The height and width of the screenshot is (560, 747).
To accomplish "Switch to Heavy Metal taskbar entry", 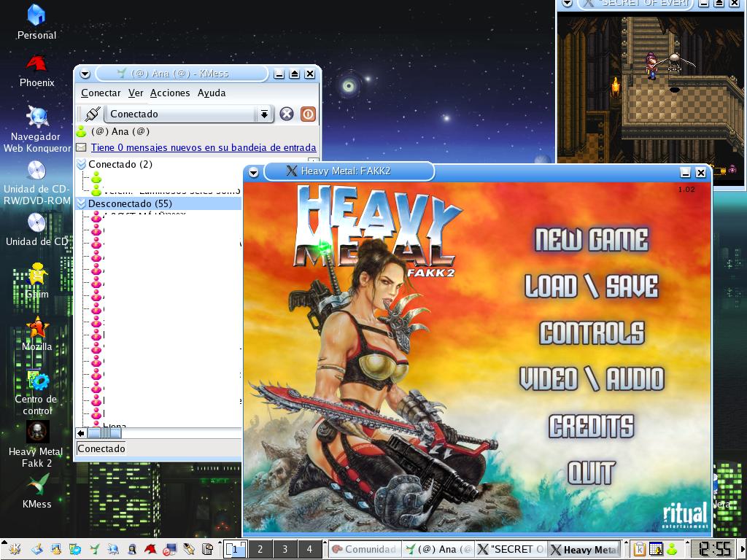I will pos(584,549).
